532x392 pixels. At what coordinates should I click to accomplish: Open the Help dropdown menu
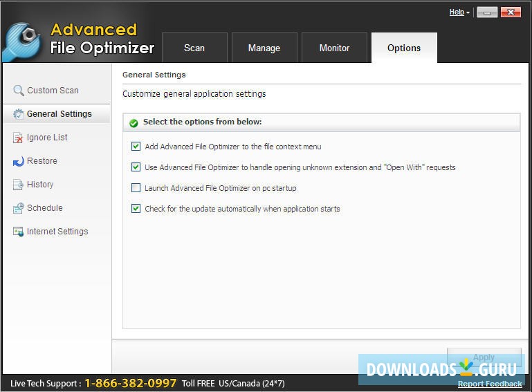pyautogui.click(x=459, y=12)
